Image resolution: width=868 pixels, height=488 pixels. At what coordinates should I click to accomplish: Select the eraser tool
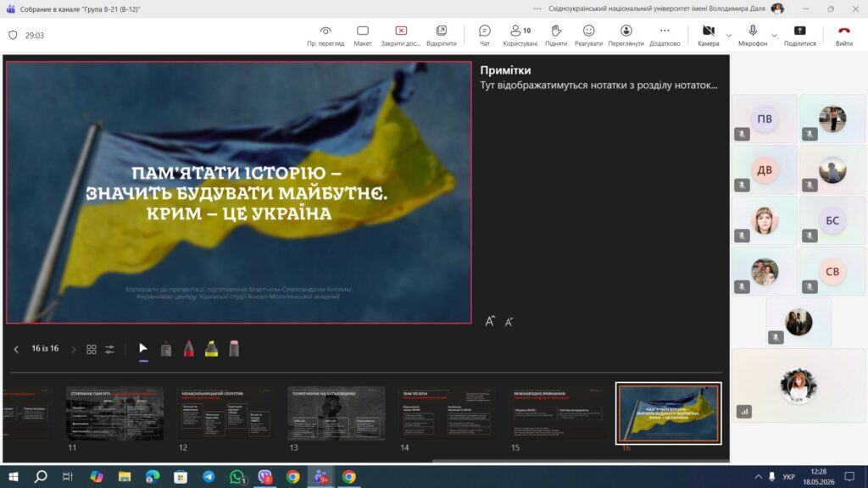[234, 348]
